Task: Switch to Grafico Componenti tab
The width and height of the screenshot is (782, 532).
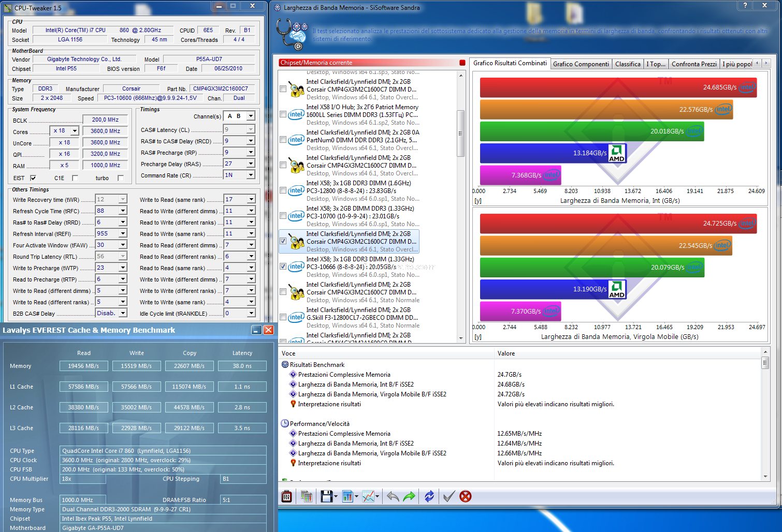Action: 581,64
